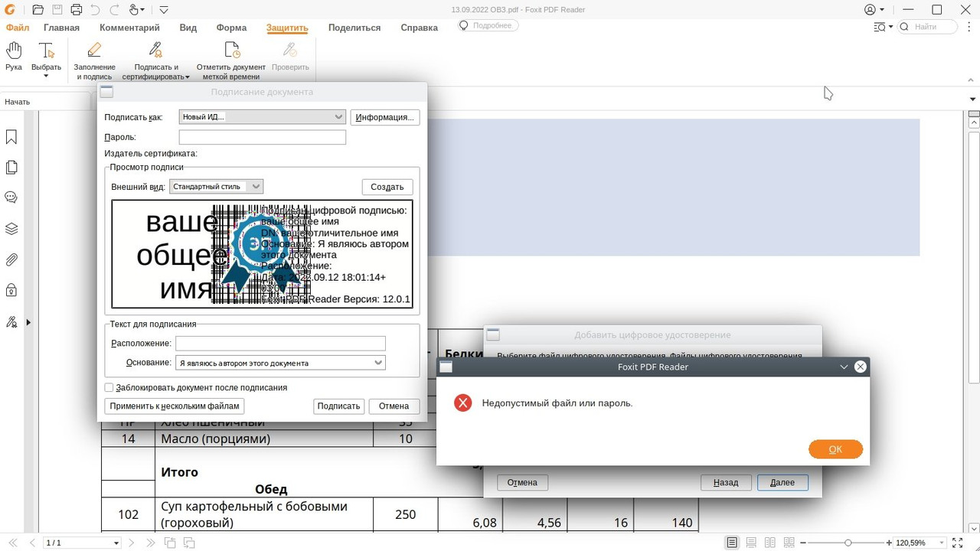Open the Digital signatures panel icon
The image size is (980, 551).
coord(11,322)
